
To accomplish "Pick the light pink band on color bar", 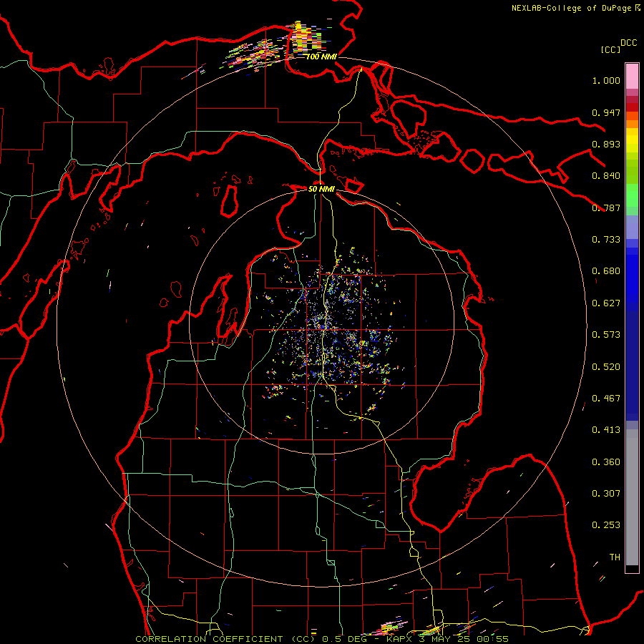I will point(632,76).
